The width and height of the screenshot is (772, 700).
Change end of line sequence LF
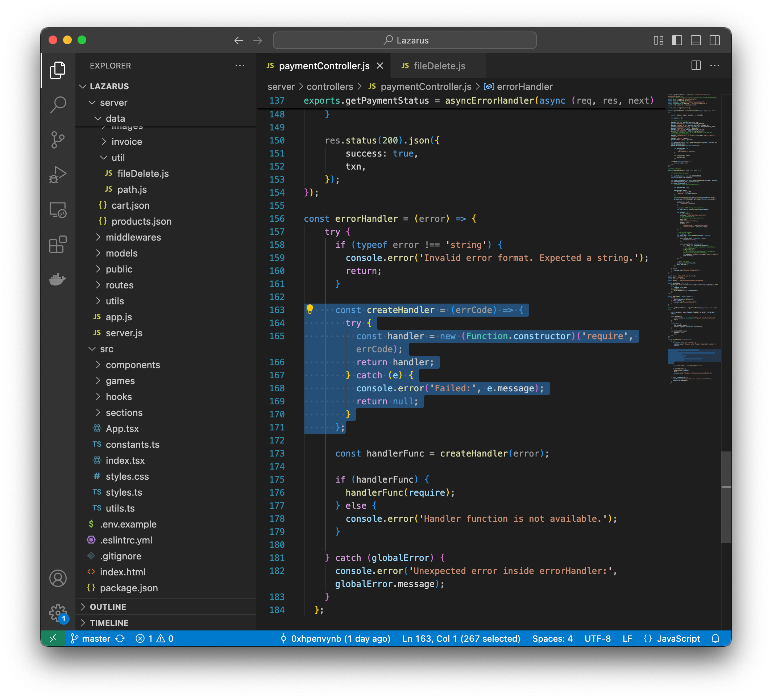(627, 638)
